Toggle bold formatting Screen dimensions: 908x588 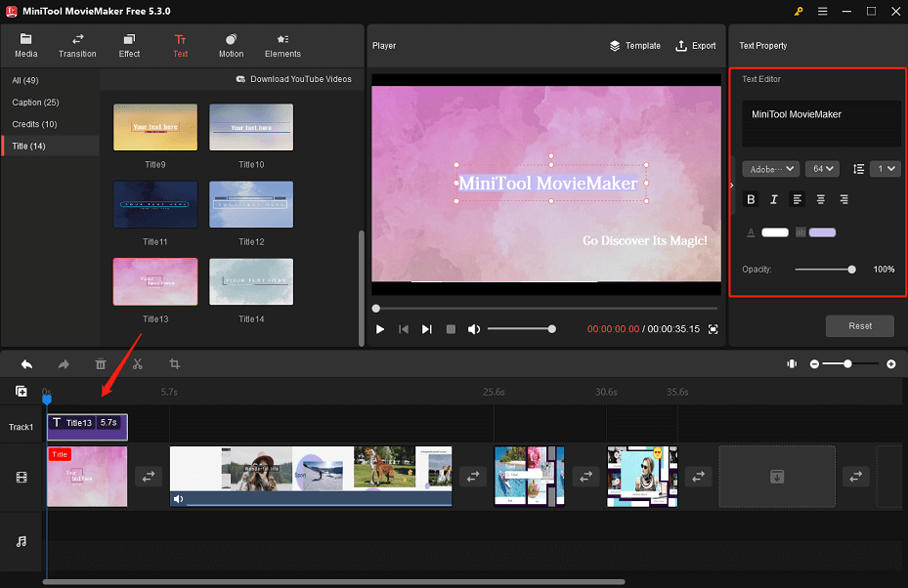click(x=751, y=199)
